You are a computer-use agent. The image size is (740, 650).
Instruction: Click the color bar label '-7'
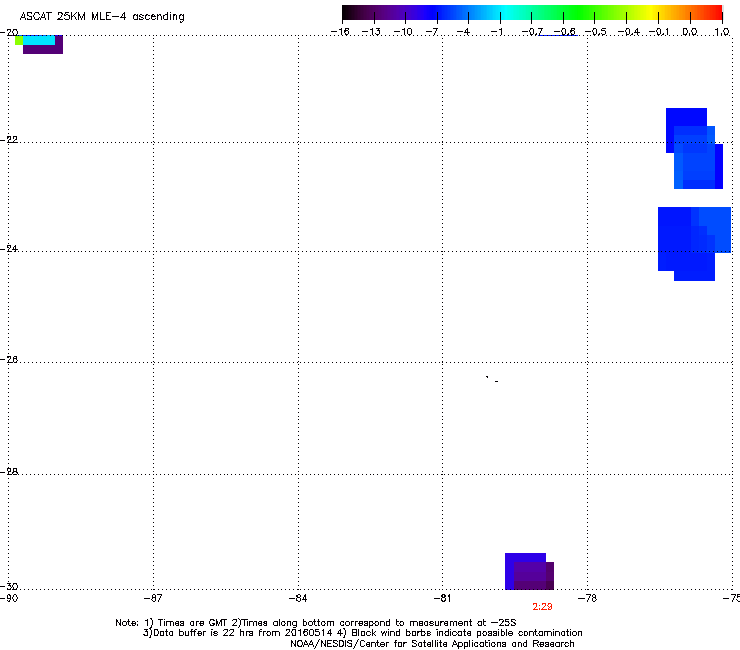coord(432,32)
